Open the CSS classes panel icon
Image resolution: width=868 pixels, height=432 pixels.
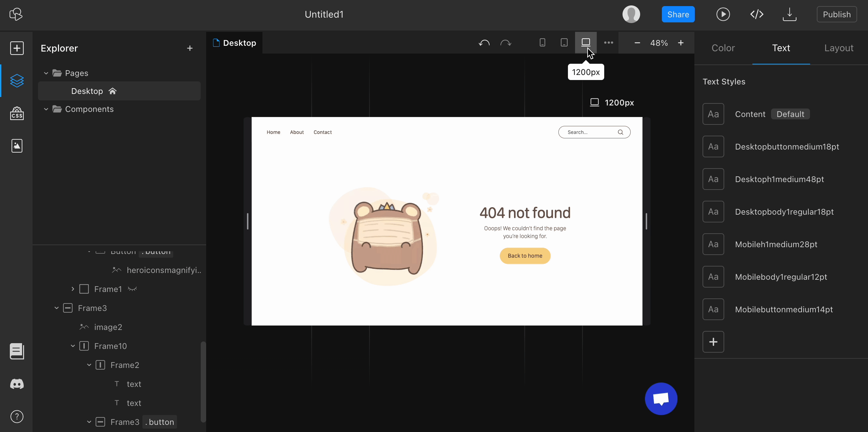[x=17, y=113]
